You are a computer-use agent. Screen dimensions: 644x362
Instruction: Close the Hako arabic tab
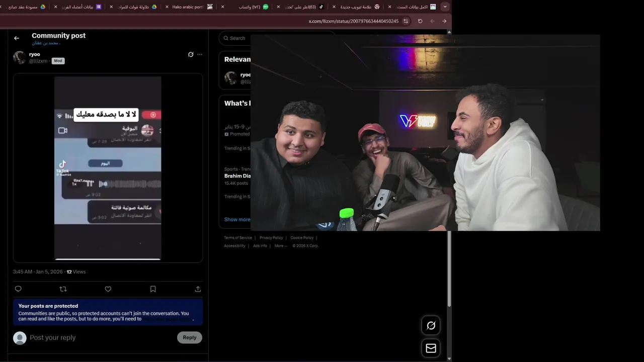pos(167,7)
